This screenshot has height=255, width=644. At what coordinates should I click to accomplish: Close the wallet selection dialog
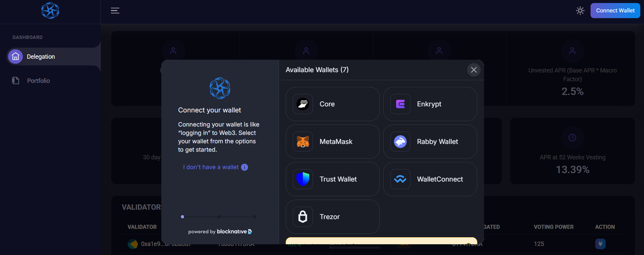pos(474,70)
